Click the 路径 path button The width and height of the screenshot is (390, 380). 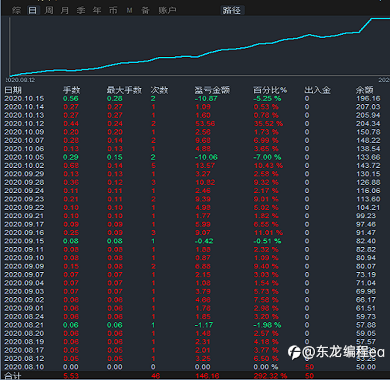point(232,10)
